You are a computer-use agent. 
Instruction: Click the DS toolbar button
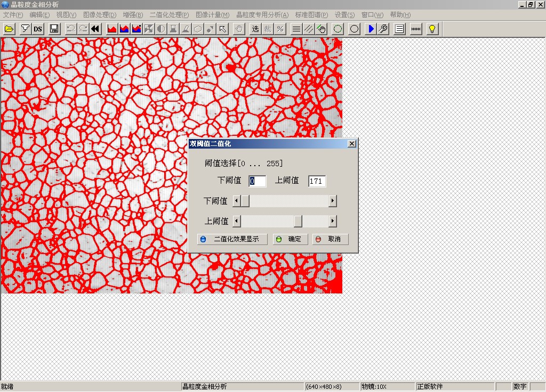pyautogui.click(x=38, y=29)
